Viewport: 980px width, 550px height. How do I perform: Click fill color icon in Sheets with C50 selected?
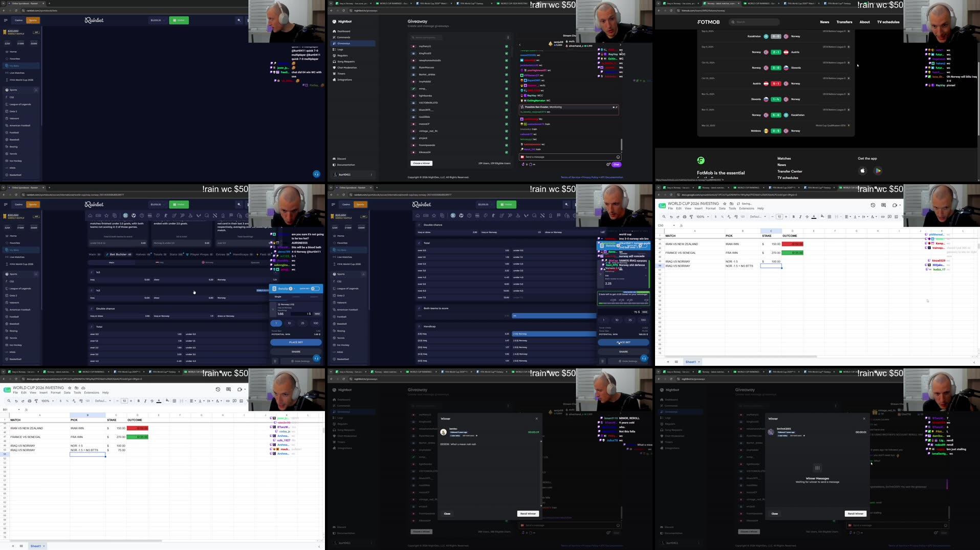[822, 216]
